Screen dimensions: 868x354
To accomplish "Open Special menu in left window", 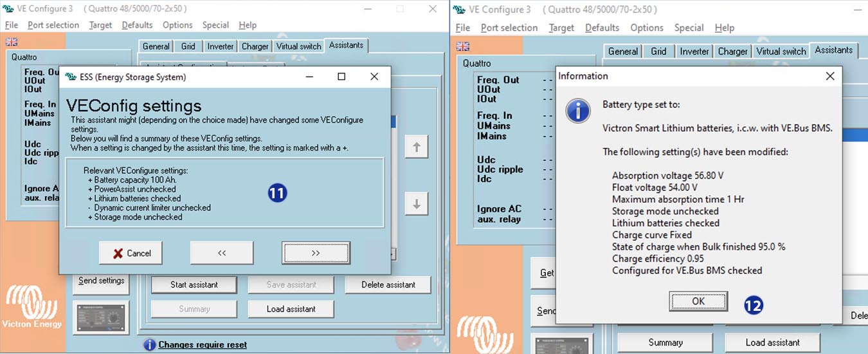I will pyautogui.click(x=215, y=25).
